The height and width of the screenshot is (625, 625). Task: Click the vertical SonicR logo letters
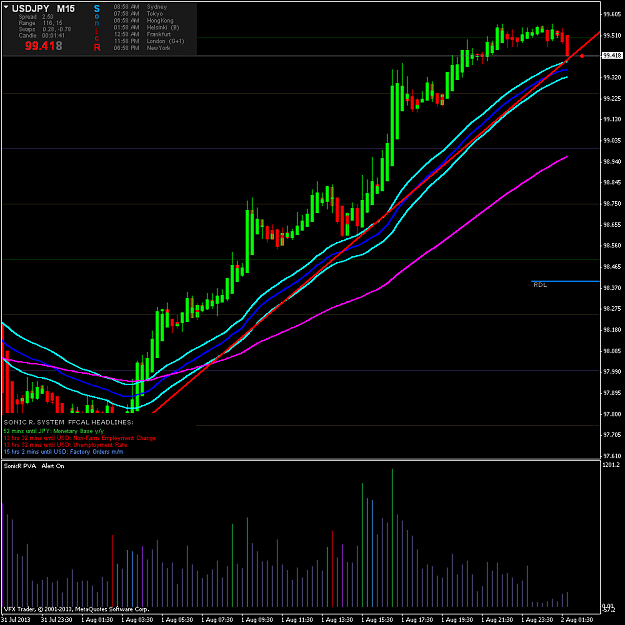(97, 28)
